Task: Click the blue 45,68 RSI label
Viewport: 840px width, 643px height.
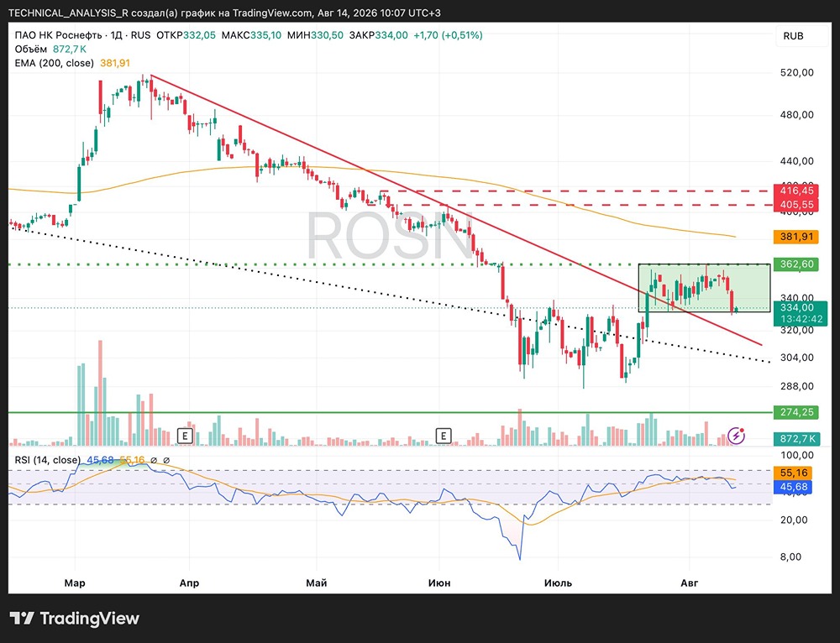Action: coord(793,487)
